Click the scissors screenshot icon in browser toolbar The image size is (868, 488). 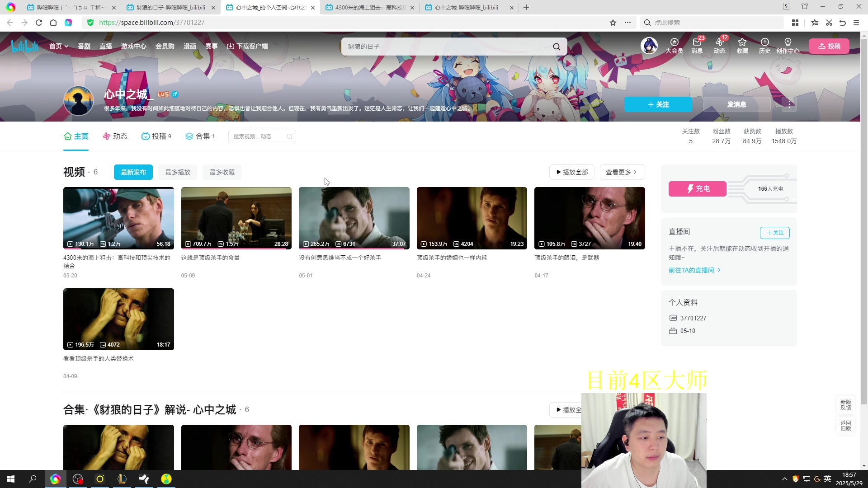pyautogui.click(x=829, y=23)
